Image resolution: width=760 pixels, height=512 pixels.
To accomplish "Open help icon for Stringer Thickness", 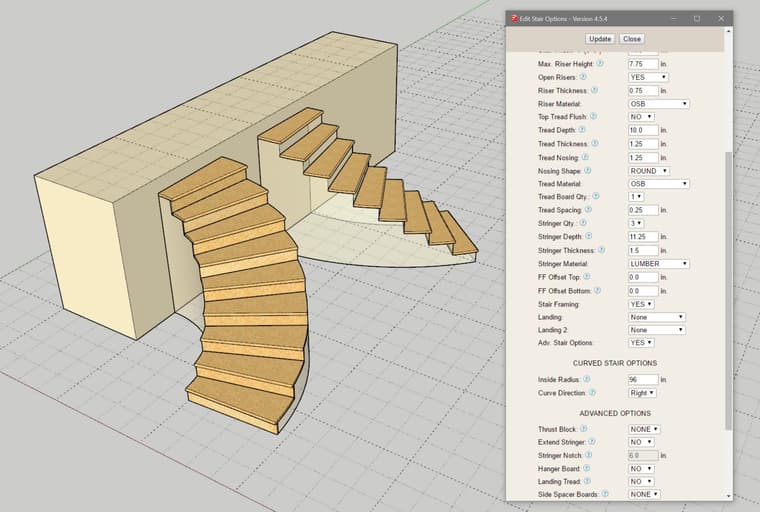I will coord(602,250).
